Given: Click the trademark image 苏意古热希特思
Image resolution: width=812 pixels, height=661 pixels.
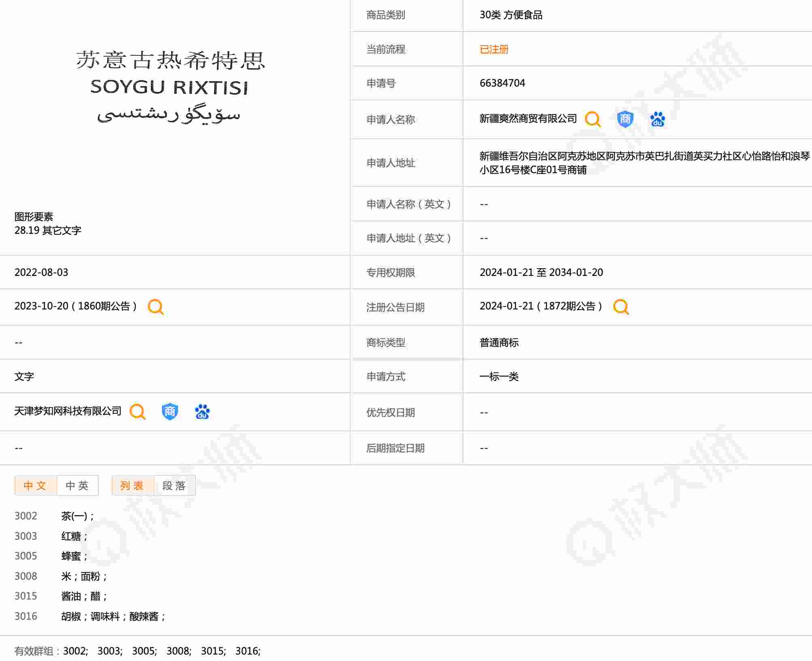Looking at the screenshot, I should pyautogui.click(x=170, y=86).
